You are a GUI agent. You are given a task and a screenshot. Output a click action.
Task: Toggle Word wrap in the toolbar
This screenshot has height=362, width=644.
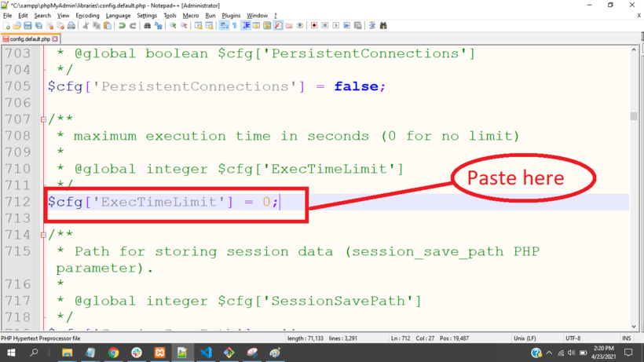coord(224,26)
